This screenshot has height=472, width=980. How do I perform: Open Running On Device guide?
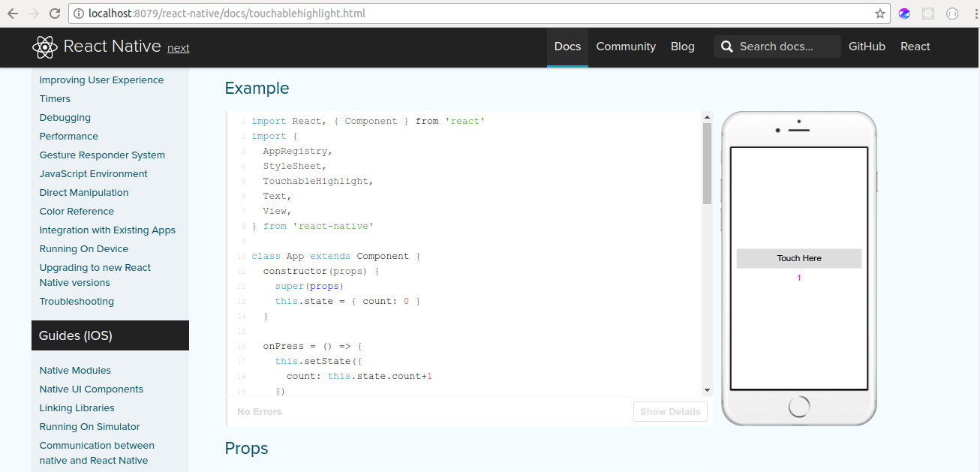pyautogui.click(x=84, y=249)
